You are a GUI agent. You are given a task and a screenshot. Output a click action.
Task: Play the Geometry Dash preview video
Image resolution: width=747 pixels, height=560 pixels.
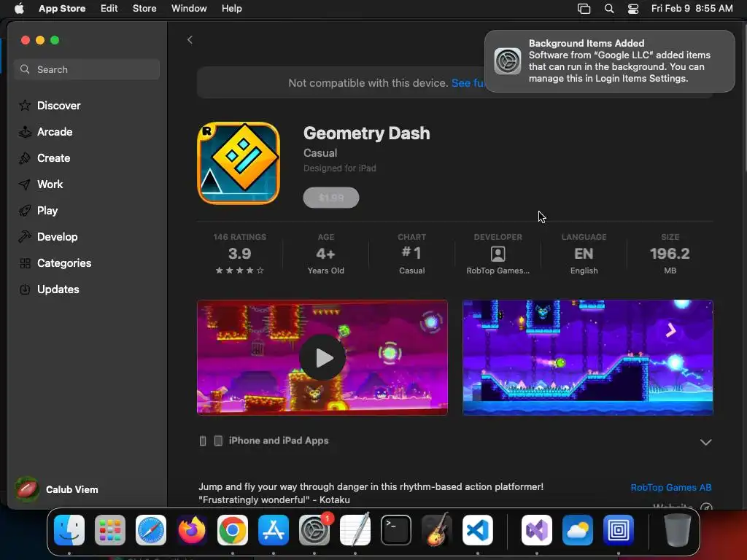(x=322, y=357)
